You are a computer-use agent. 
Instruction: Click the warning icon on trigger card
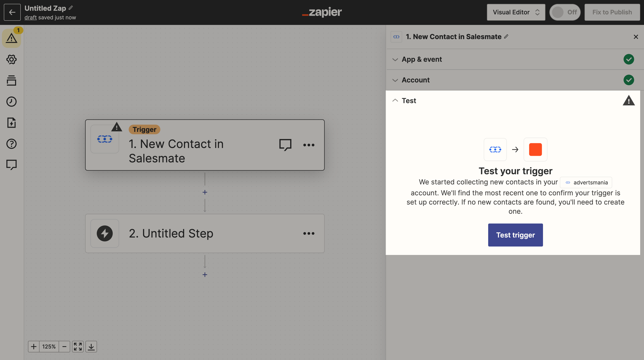(x=117, y=127)
